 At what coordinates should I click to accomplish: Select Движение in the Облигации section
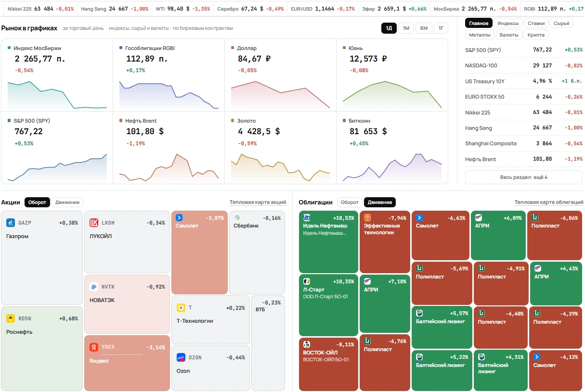[x=380, y=202]
